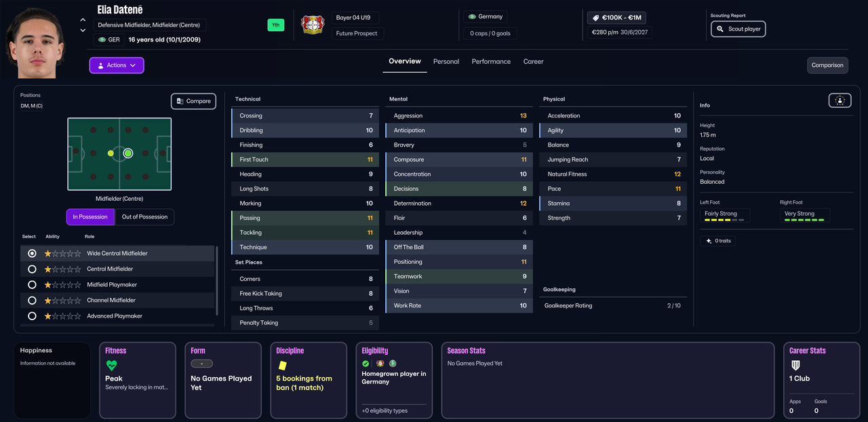Select the Channel Midfielder role radio button

32,300
